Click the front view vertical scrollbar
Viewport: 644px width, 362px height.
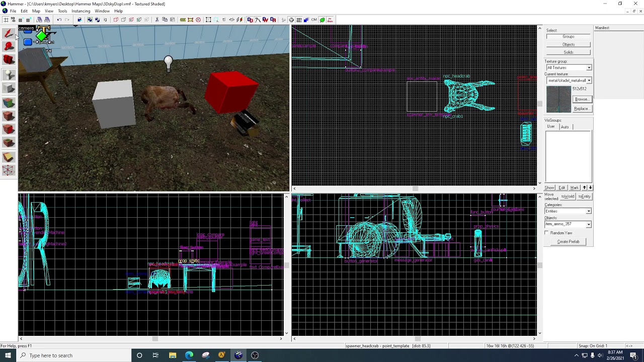coord(287,264)
